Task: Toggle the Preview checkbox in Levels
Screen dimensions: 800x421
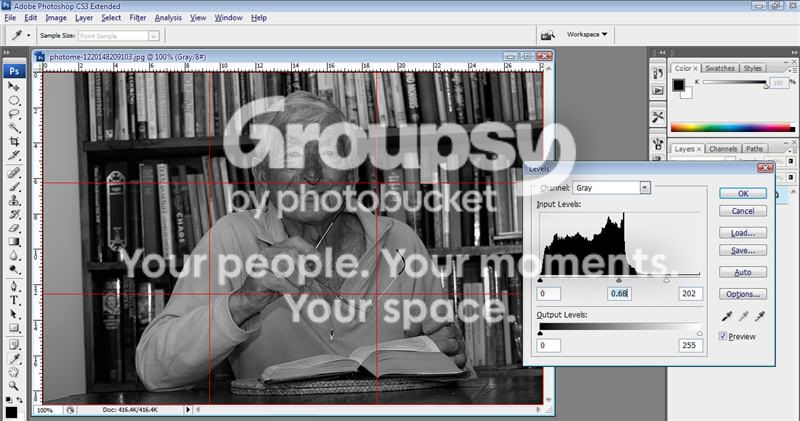Action: pos(722,336)
